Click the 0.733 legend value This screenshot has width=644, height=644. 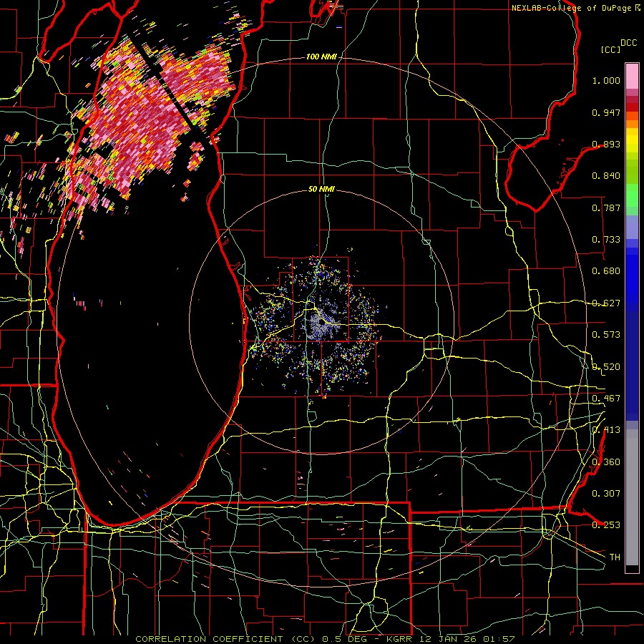pos(606,240)
